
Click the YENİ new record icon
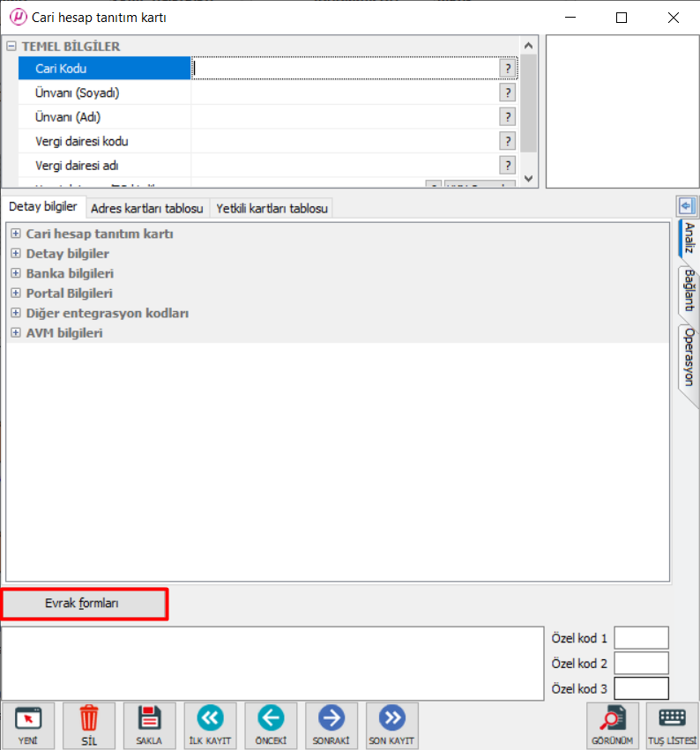28,725
